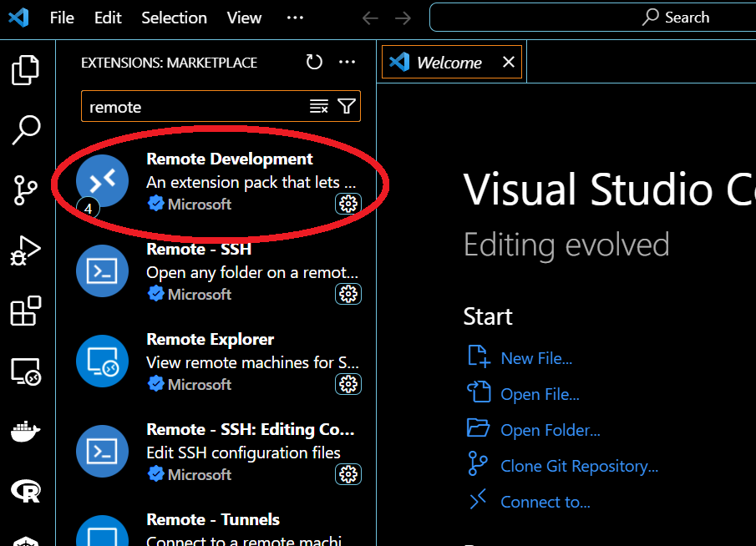Open the Search view in activity bar
The height and width of the screenshot is (546, 756).
(26, 129)
